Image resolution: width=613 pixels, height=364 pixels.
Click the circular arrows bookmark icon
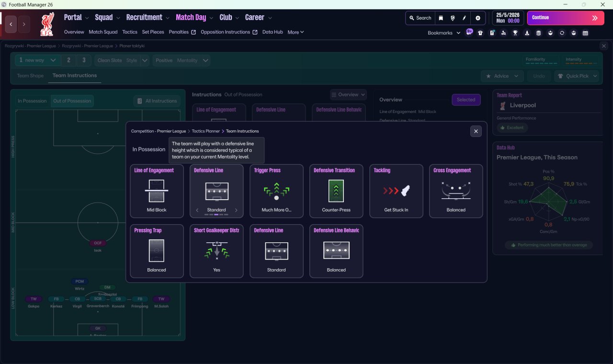[x=562, y=33]
